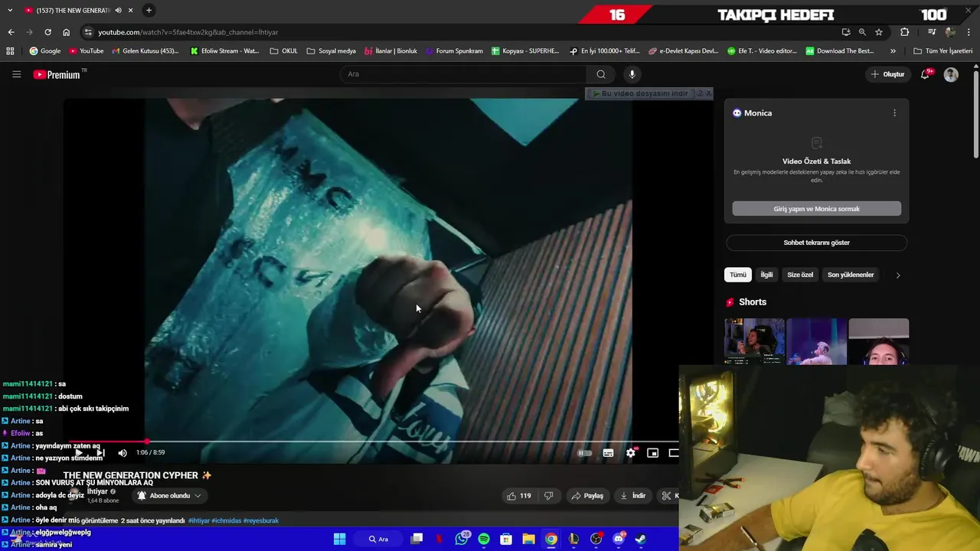Open the Sosyal medya bookmarks folder
The width and height of the screenshot is (980, 551).
pos(331,51)
